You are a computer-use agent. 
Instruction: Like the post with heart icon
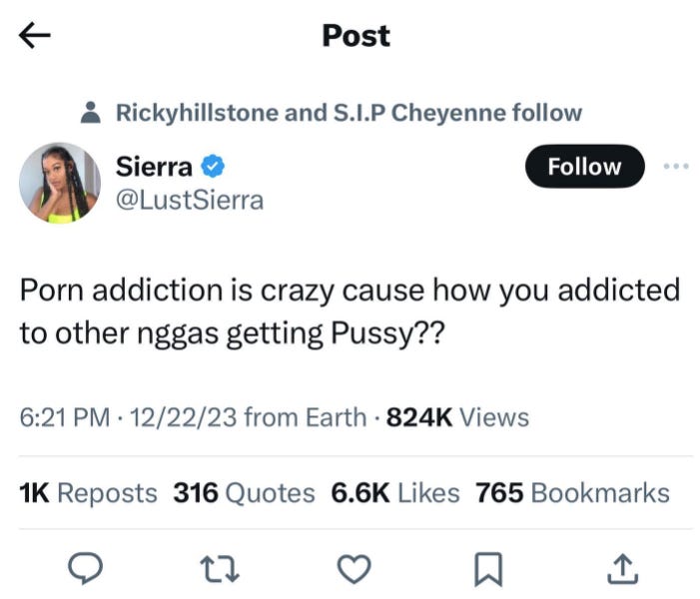click(354, 569)
